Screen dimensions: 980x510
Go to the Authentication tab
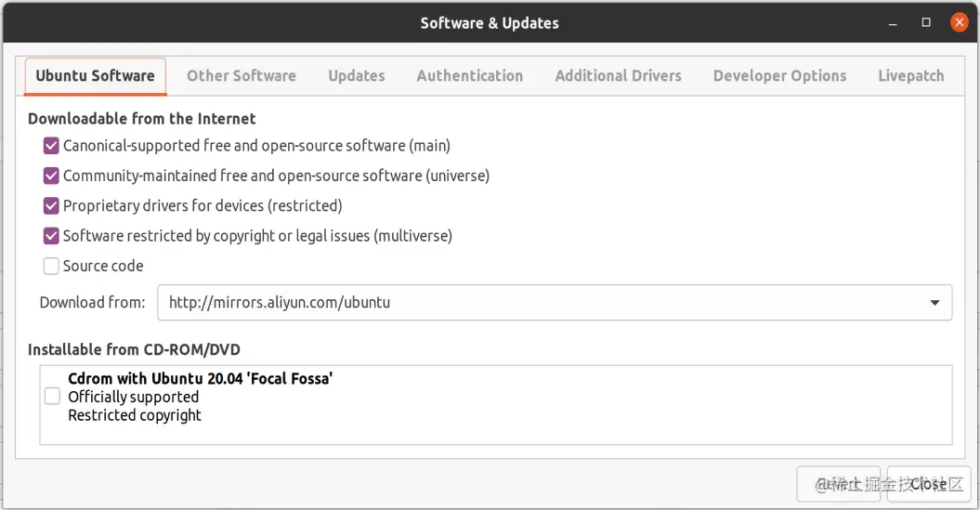tap(469, 75)
